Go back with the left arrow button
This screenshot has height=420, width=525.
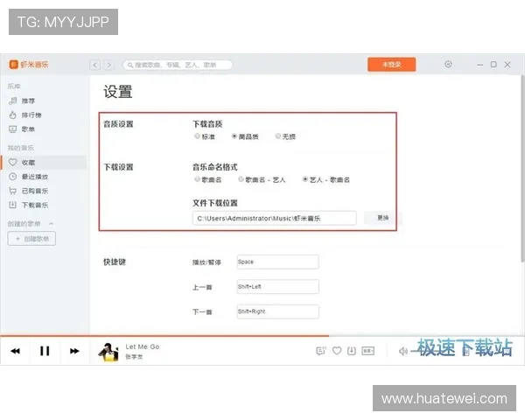pyautogui.click(x=95, y=65)
